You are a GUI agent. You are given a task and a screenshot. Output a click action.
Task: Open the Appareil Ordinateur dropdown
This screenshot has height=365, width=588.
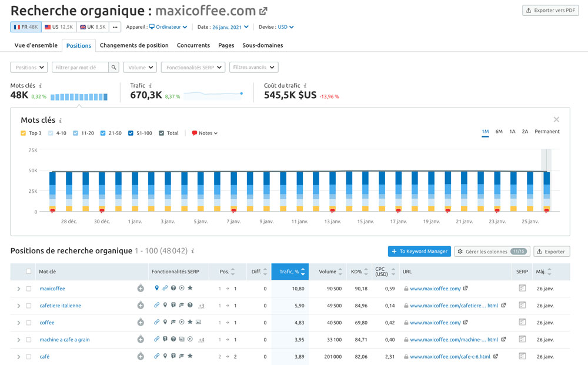[168, 27]
